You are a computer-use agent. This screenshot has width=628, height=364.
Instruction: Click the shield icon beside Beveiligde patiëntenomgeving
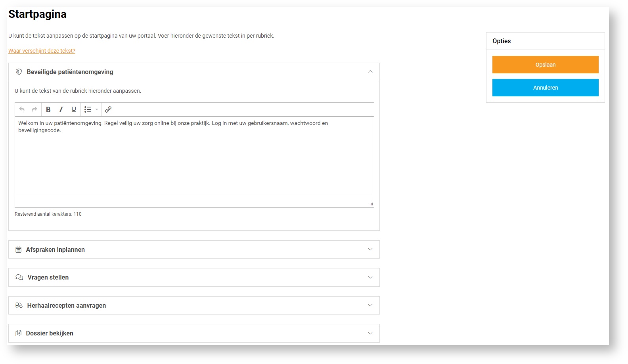(x=19, y=72)
